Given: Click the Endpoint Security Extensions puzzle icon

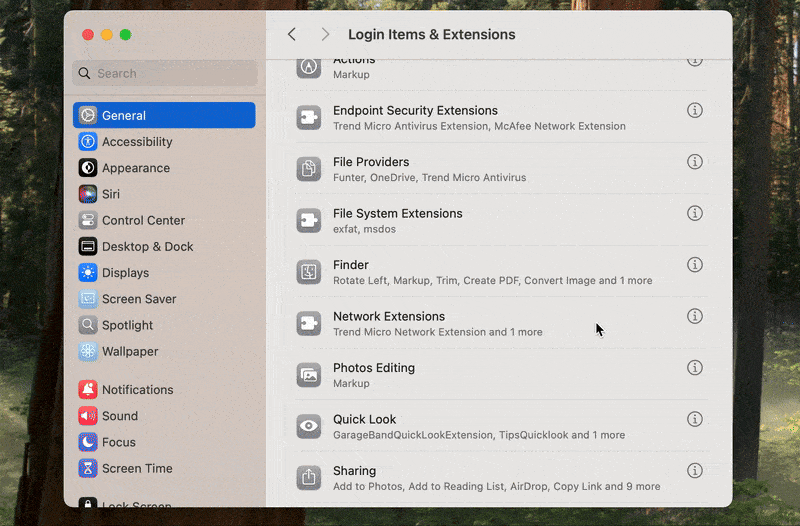Looking at the screenshot, I should [309, 118].
